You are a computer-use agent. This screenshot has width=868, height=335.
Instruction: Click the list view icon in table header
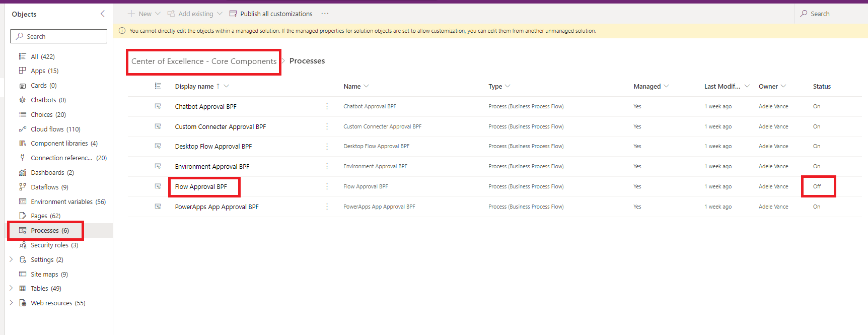pos(158,86)
